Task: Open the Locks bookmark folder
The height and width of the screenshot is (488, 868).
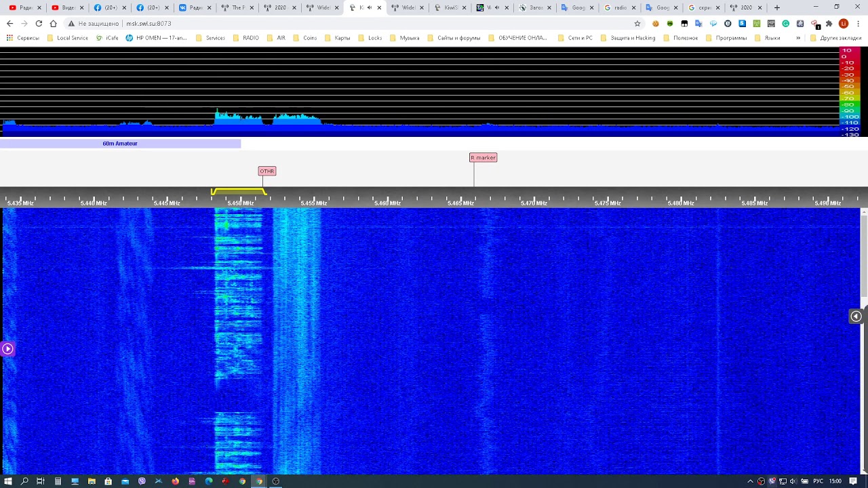Action: [370, 38]
